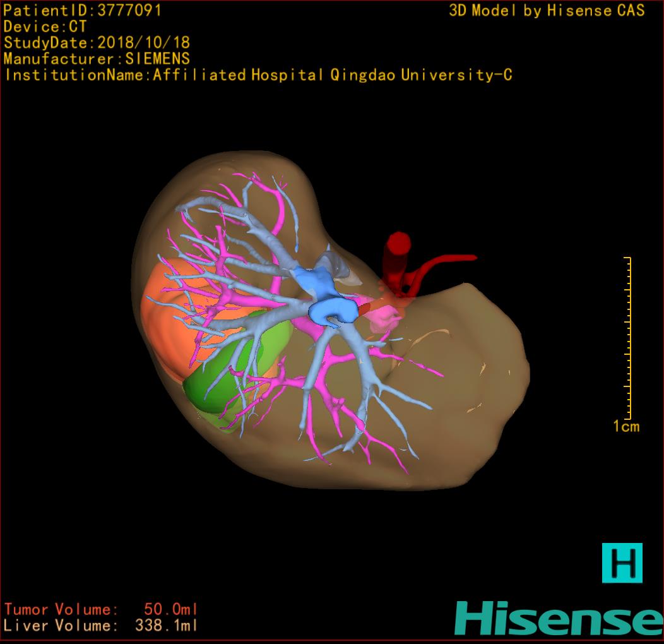Click the cyan H logo icon
Image resolution: width=664 pixels, height=644 pixels.
pos(622,562)
